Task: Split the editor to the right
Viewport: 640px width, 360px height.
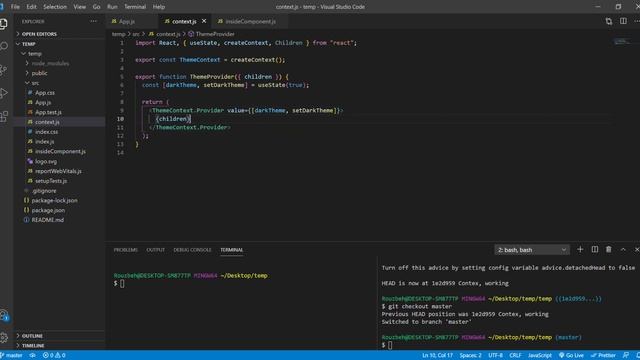Action: pos(623,21)
